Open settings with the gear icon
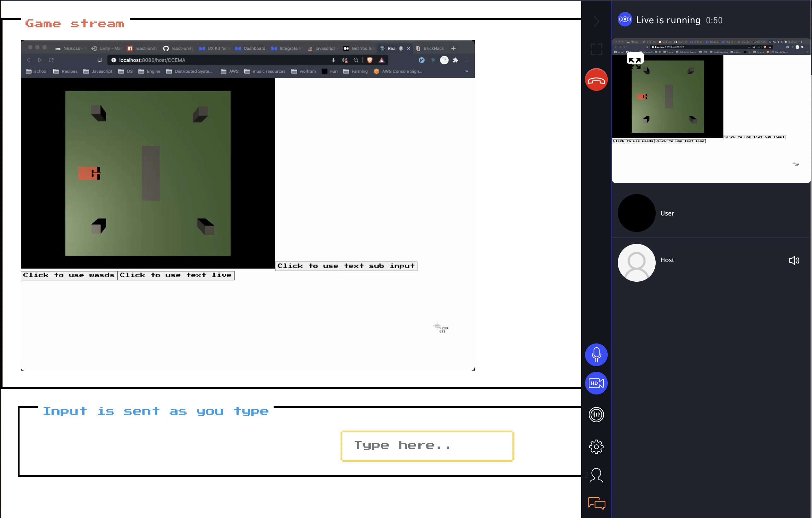812x518 pixels. coord(596,446)
